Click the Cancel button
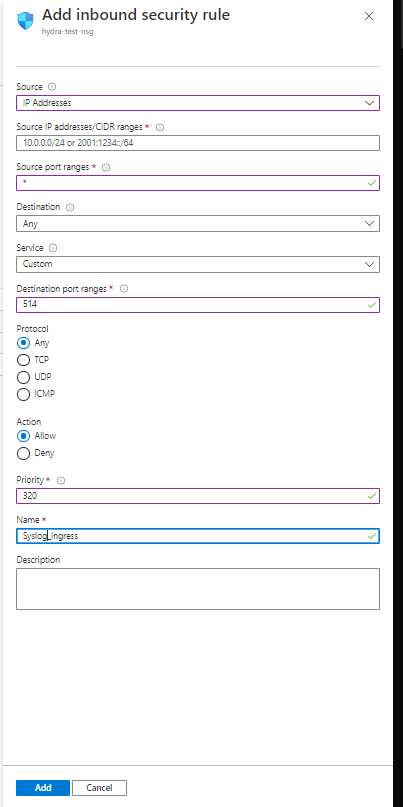The height and width of the screenshot is (807, 403). point(99,788)
